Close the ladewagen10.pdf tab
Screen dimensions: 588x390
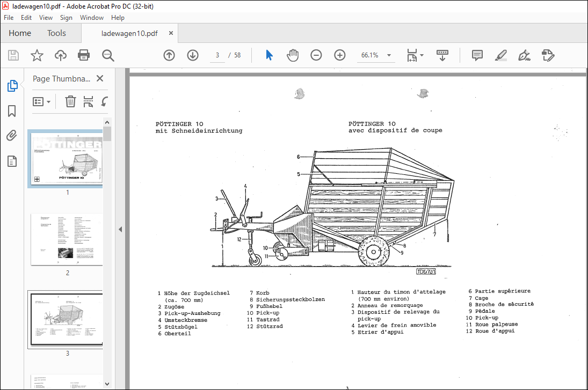171,33
